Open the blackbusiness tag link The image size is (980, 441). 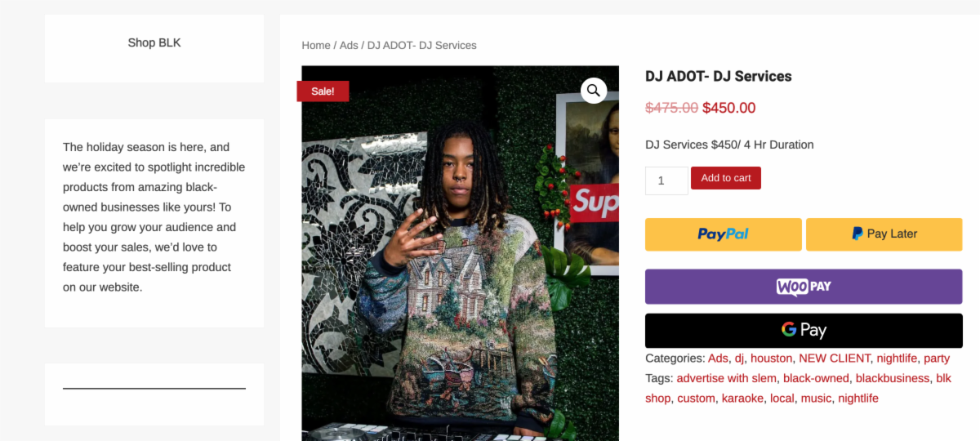click(x=893, y=378)
